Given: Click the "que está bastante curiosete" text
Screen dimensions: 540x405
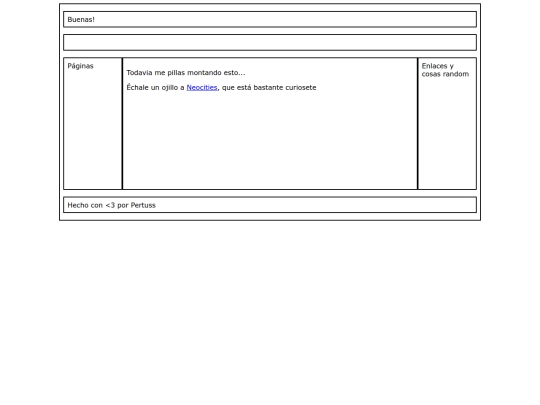Looking at the screenshot, I should [x=269, y=87].
